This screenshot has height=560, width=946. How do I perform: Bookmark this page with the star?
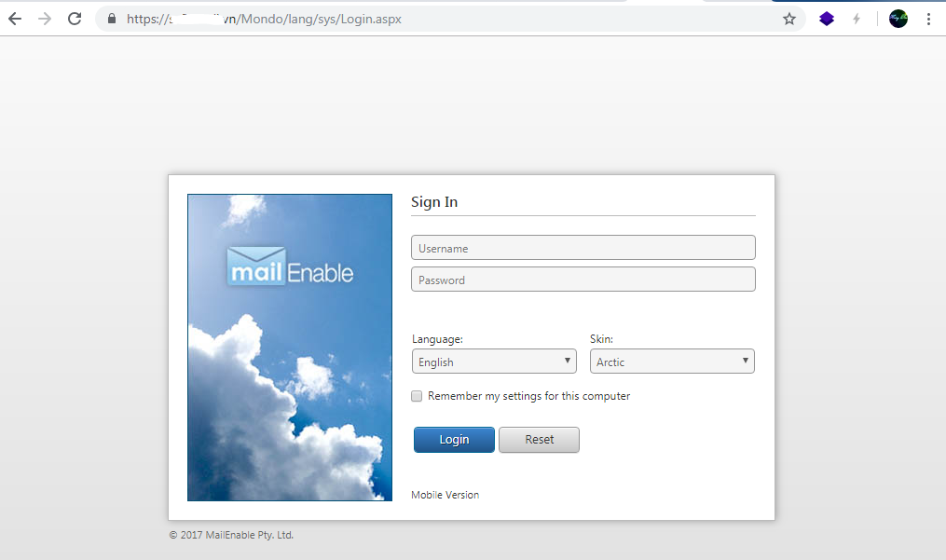(789, 19)
